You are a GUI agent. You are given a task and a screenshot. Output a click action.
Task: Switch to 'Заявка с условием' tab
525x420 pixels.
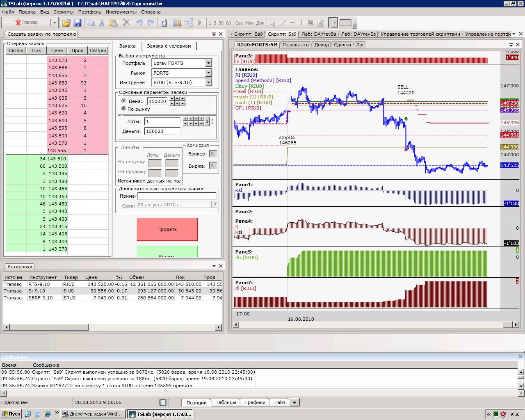169,46
